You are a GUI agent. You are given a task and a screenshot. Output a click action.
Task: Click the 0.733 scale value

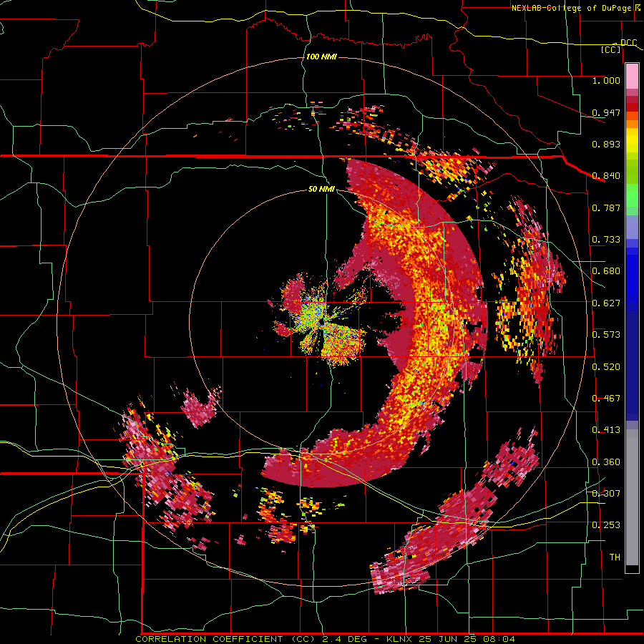click(x=606, y=240)
